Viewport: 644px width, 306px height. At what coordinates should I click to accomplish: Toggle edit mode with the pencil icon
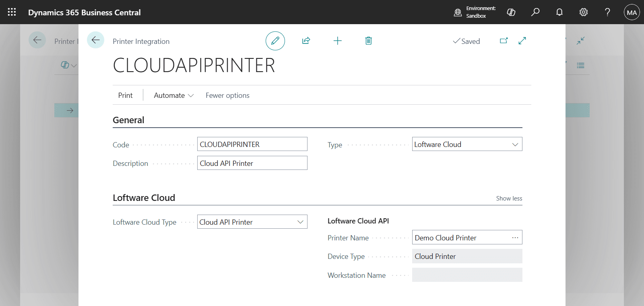[x=275, y=41]
